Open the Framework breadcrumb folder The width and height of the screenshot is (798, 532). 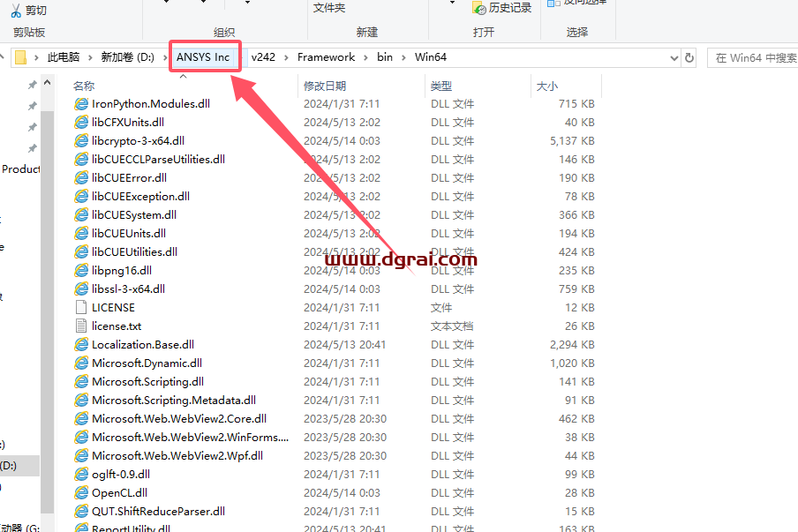(x=327, y=57)
